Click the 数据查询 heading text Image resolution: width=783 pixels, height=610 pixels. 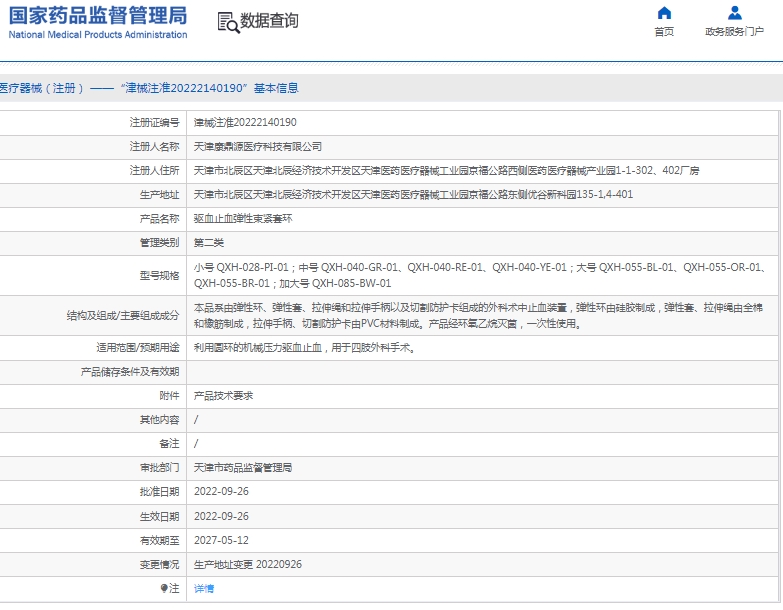(269, 20)
